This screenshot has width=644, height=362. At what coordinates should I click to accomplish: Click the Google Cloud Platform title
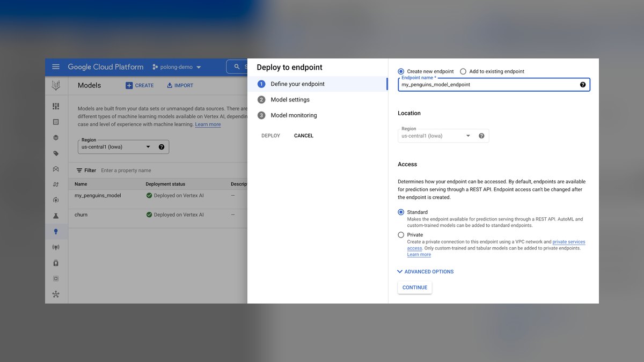(106, 67)
